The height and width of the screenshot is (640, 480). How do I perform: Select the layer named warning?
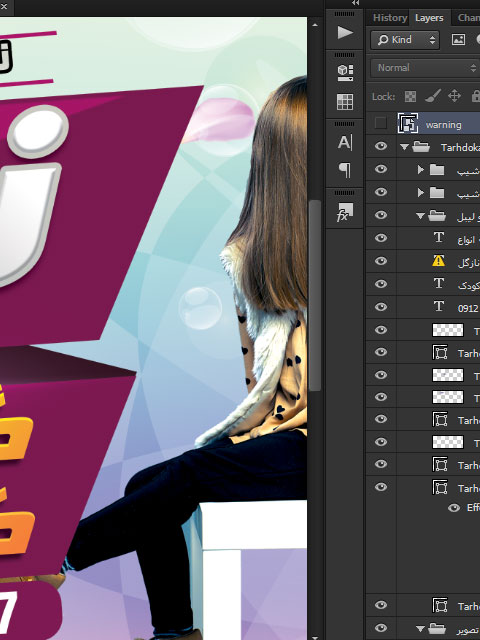[x=444, y=125]
